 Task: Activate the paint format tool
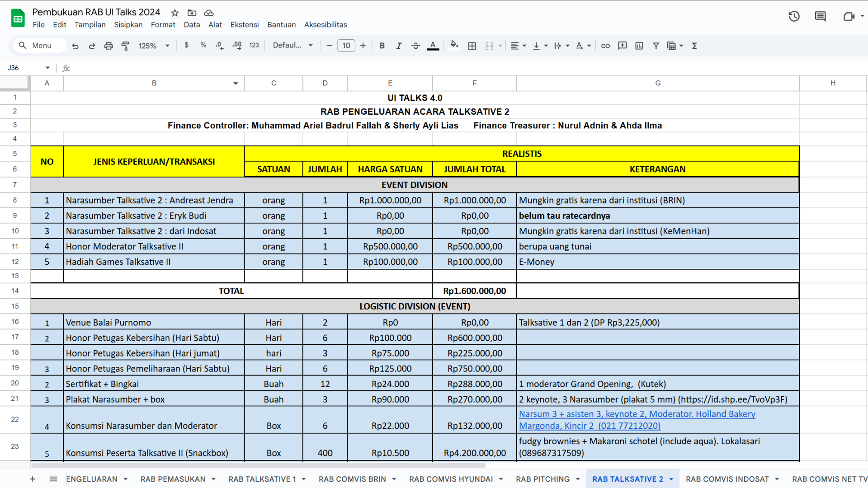[x=125, y=46]
